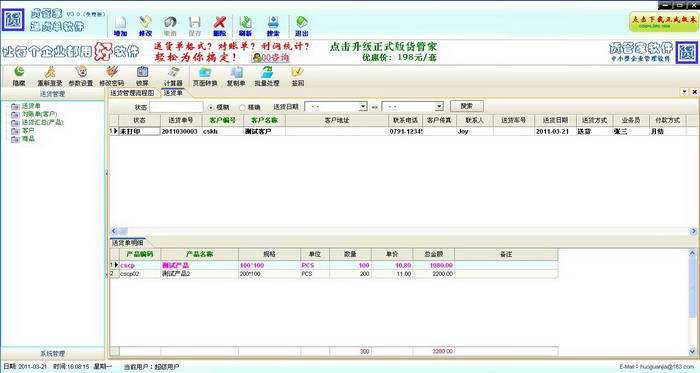Image resolution: width=700 pixels, height=373 pixels.
Task: Open 送货汇总(产品) tree item
Action: click(x=42, y=122)
